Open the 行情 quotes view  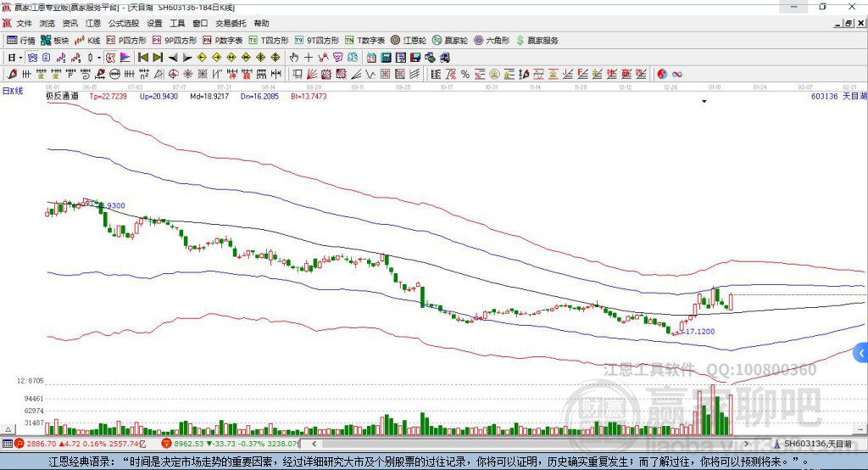click(x=20, y=41)
